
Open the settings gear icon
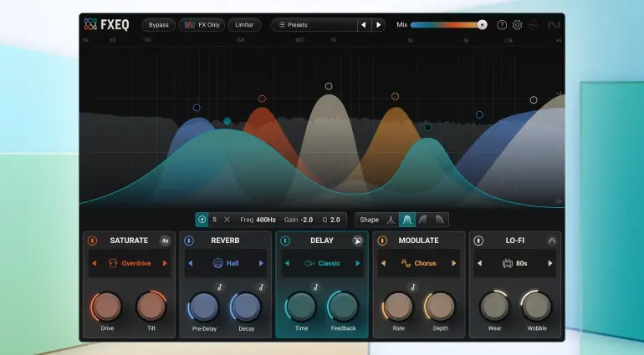pyautogui.click(x=517, y=25)
